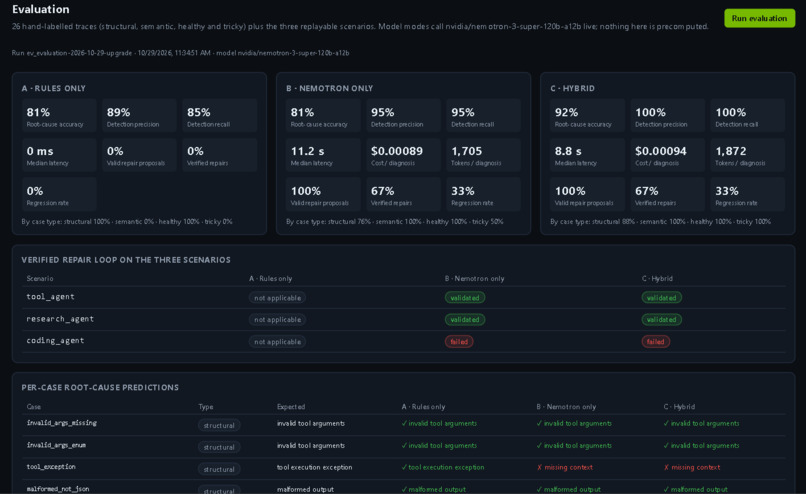
Task: Click Nemotron '✗ missing context' for tool_exception
Action: click(564, 467)
